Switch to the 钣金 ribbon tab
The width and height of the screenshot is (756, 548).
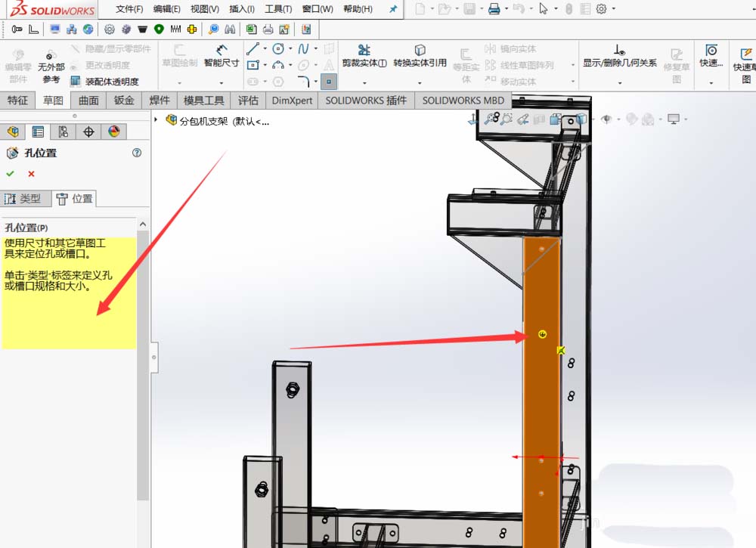click(124, 101)
